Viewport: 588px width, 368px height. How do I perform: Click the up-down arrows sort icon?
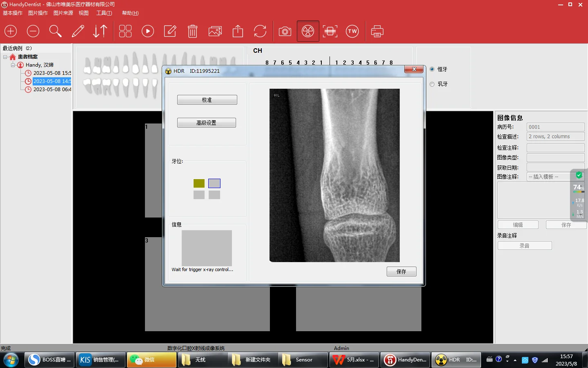tap(100, 31)
